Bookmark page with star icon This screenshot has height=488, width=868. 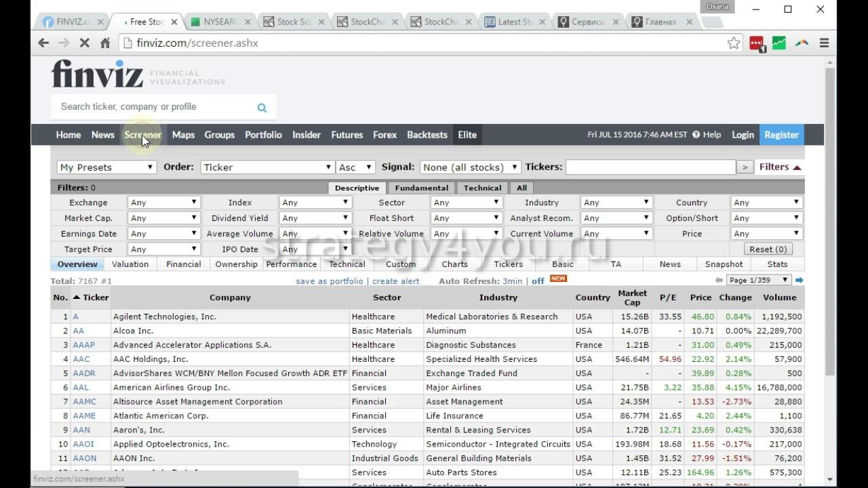[734, 43]
